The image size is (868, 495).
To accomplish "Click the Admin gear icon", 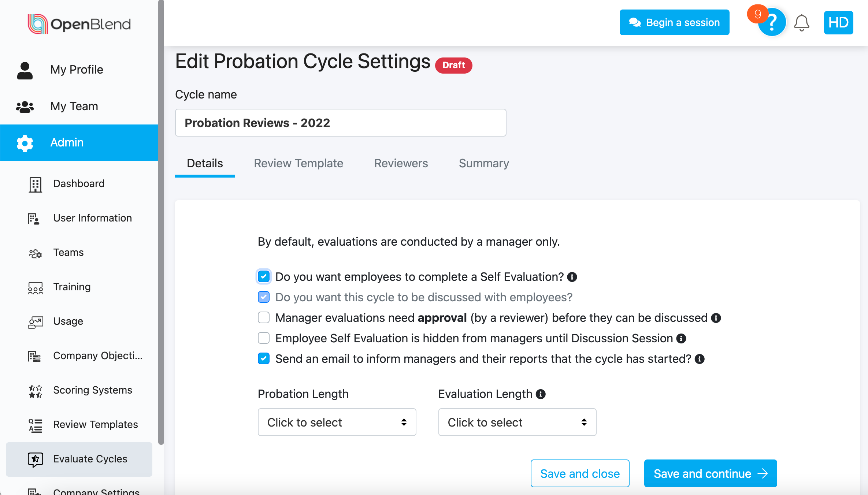I will click(x=25, y=143).
